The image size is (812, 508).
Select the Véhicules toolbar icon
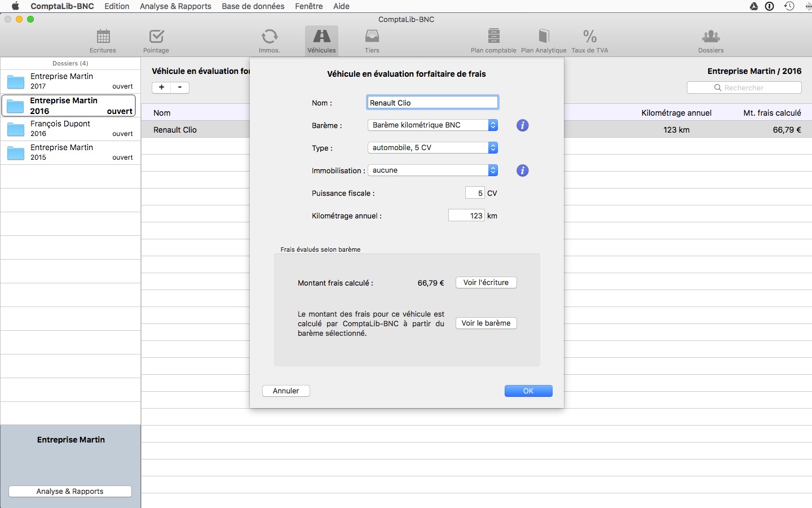point(321,41)
